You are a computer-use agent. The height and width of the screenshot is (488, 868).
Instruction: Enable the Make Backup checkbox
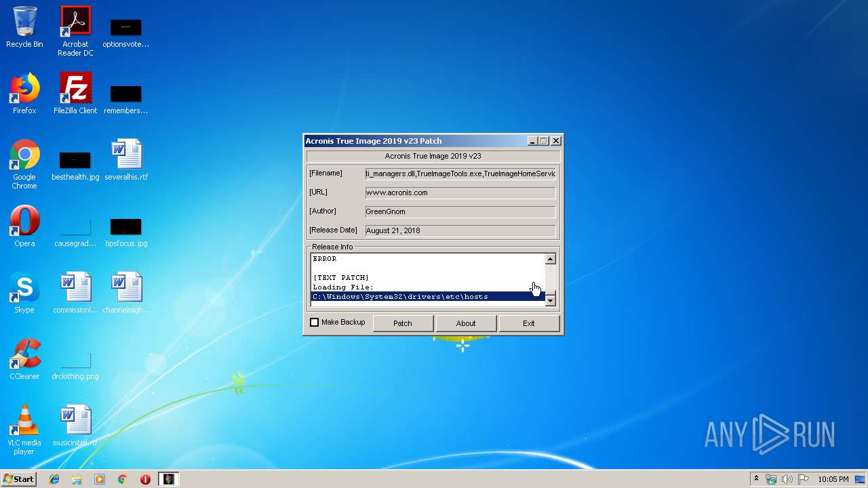tap(314, 323)
